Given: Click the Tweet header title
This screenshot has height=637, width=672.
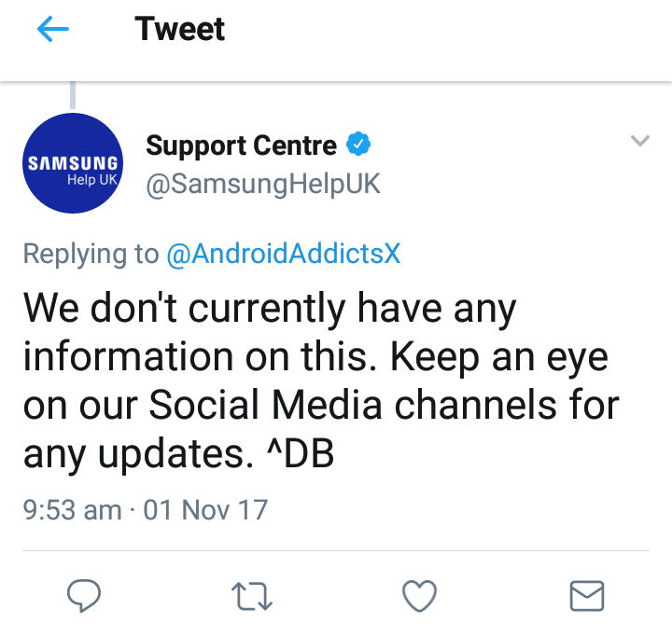Looking at the screenshot, I should click(x=179, y=29).
